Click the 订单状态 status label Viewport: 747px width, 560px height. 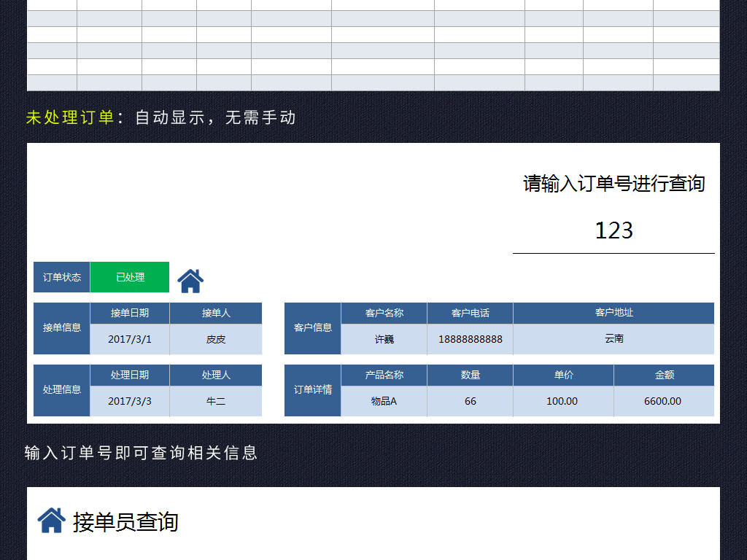click(x=61, y=278)
